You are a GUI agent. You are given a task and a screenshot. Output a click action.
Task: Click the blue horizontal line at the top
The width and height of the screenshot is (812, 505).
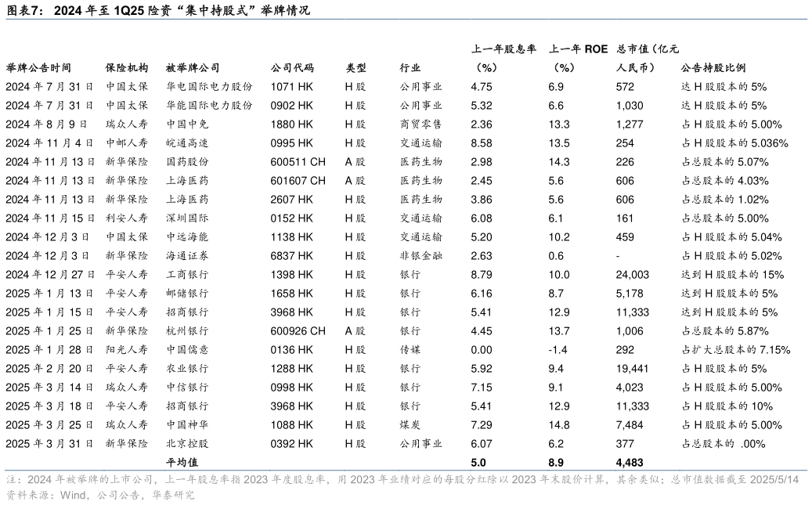pos(406,19)
